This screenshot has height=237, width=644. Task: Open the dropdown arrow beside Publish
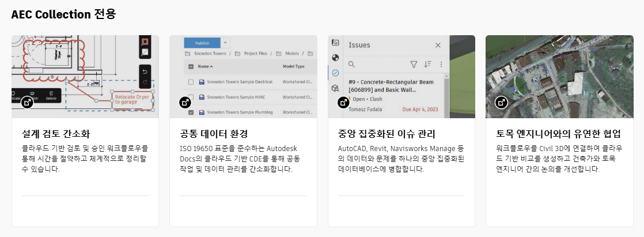[225, 43]
